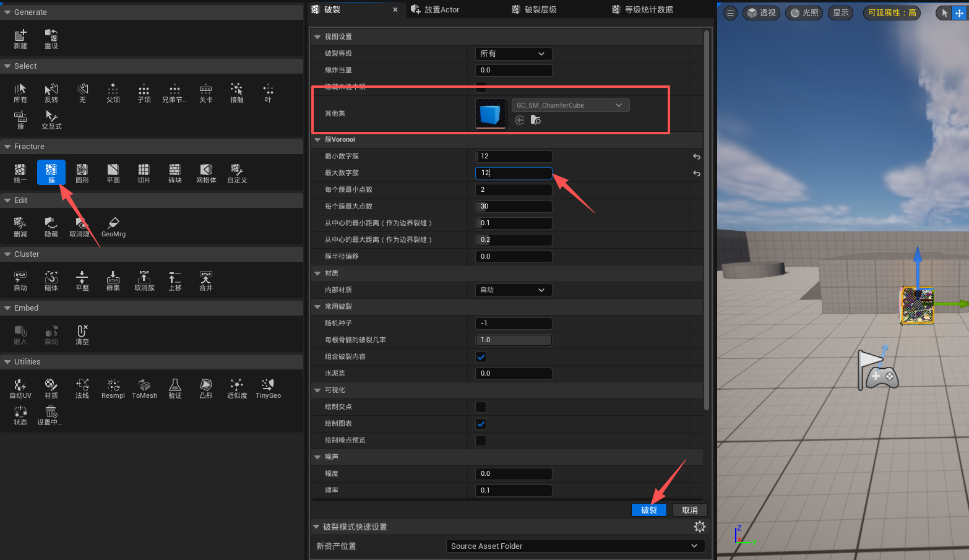Click the 破裂模式快速设置 gear icon
This screenshot has height=560, width=969.
pos(699,527)
